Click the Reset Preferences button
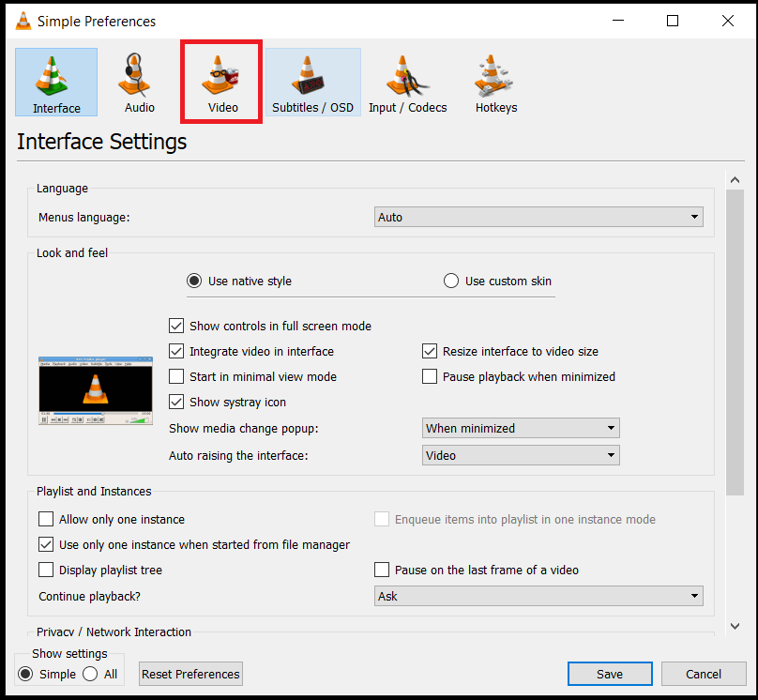Screen dimensions: 758x700 coord(190,674)
